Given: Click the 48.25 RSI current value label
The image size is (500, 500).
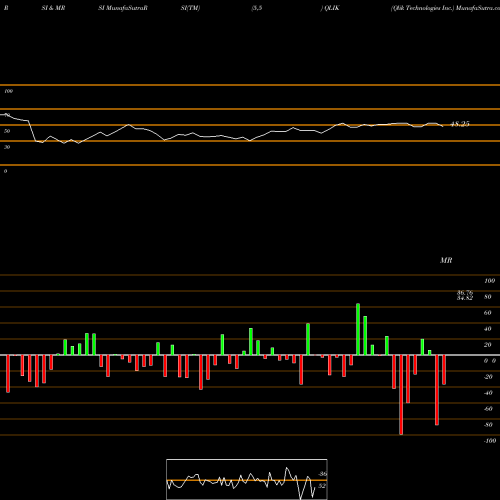Looking at the screenshot, I should (460, 124).
